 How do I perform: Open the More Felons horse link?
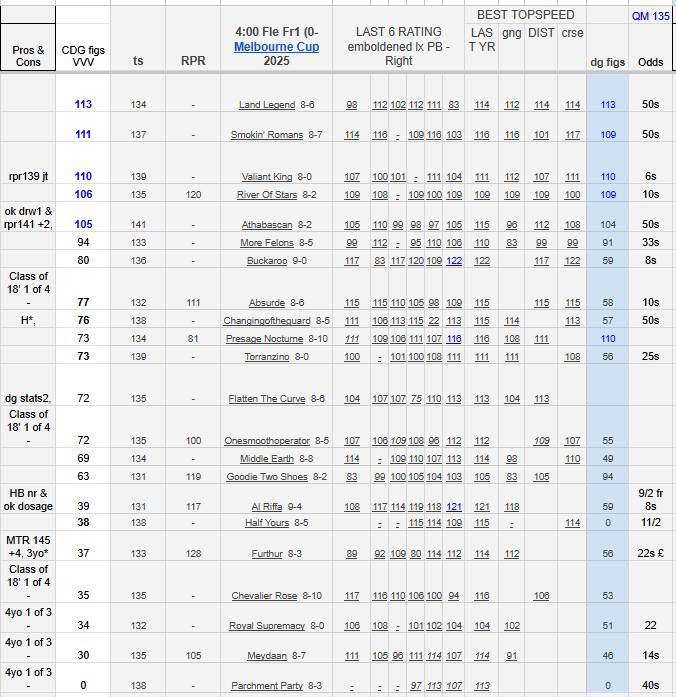pyautogui.click(x=267, y=242)
